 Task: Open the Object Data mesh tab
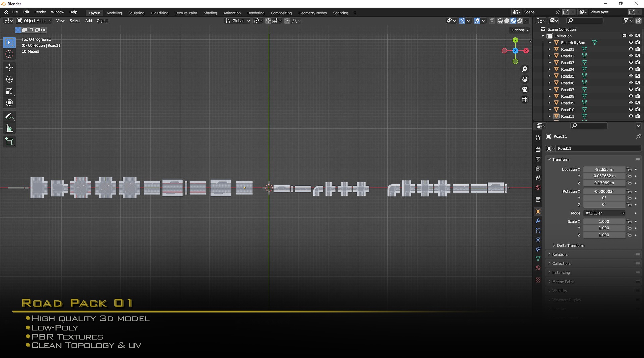[x=538, y=258]
